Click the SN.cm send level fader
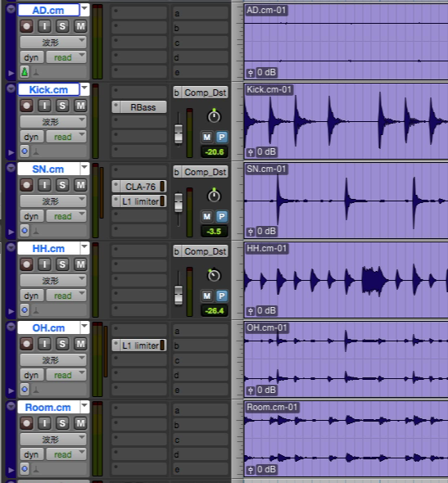Screen dimensions: 448x483 (179, 203)
